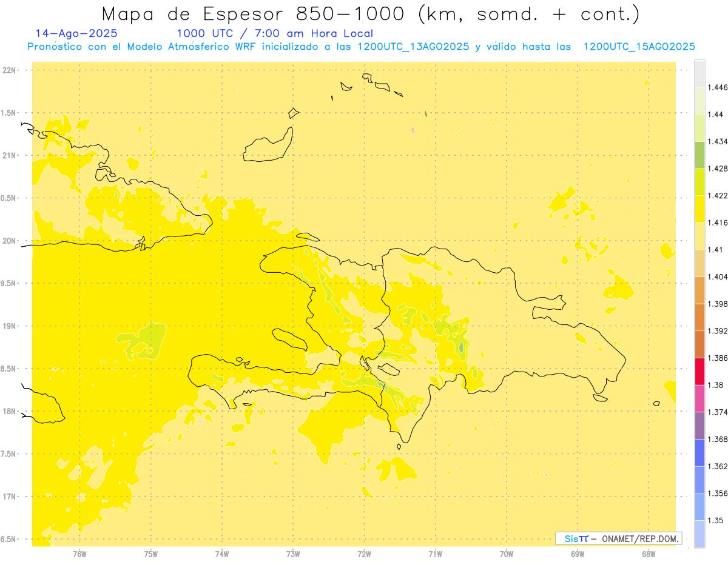This screenshot has width=728, height=562.
Task: Select the date label "14-Ago-2025"
Action: (x=76, y=33)
